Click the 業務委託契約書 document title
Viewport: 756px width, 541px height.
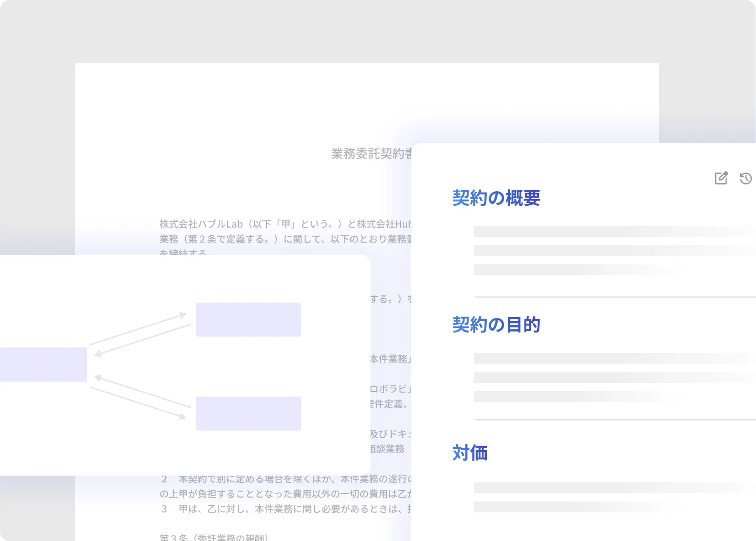371,154
